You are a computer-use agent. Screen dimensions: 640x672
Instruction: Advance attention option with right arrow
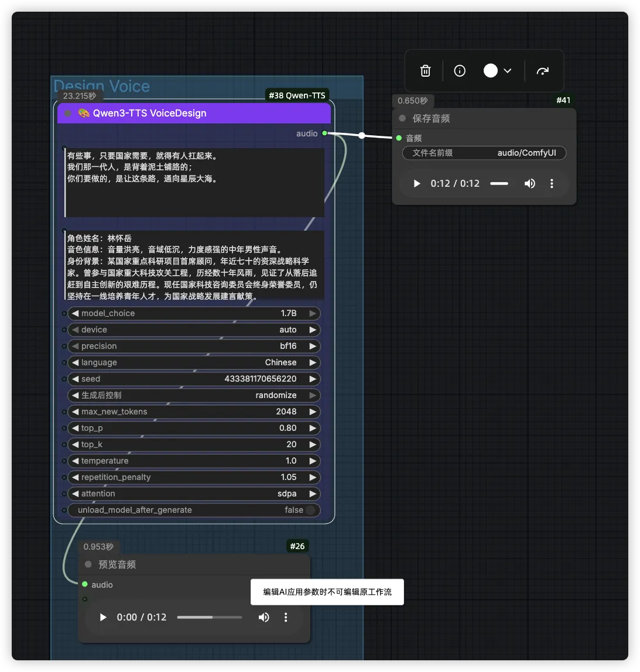(313, 493)
